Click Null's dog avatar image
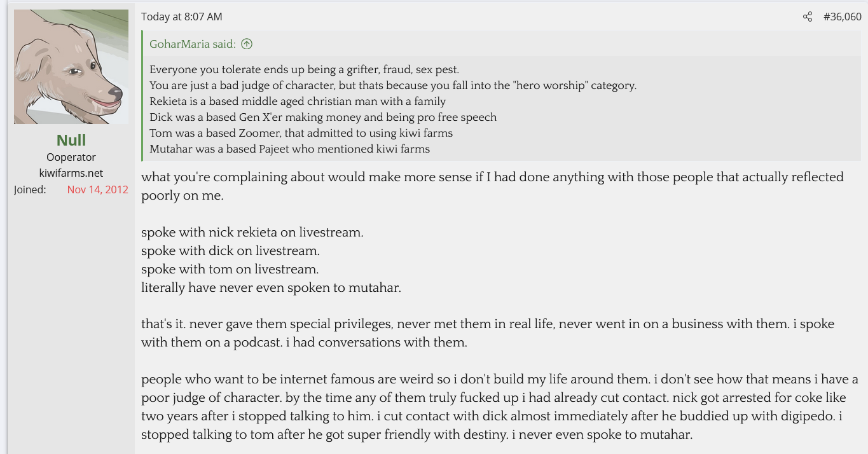Screen dimensions: 868x454 [71, 67]
